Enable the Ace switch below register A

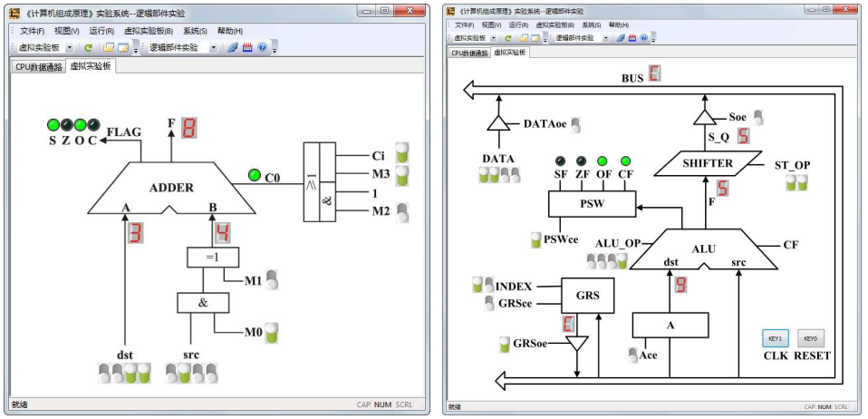pos(632,355)
